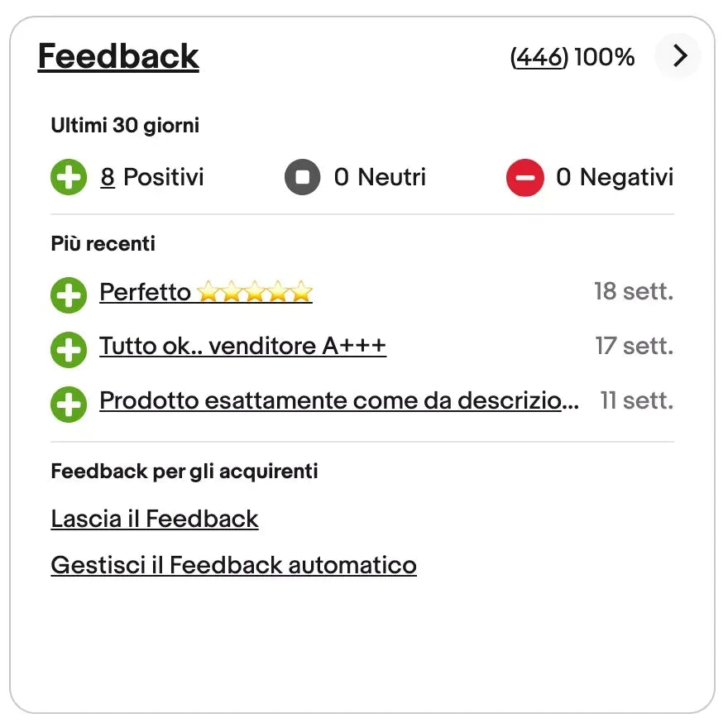This screenshot has height=728, width=728.
Task: Open the (446) feedback count link
Action: pos(539,57)
